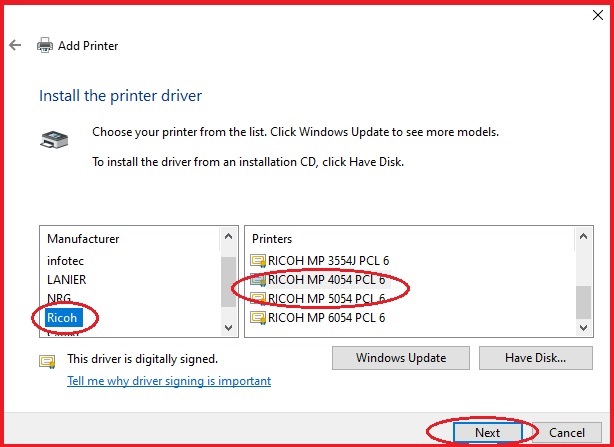Click the Printers column header
This screenshot has width=614, height=447.
coord(272,239)
